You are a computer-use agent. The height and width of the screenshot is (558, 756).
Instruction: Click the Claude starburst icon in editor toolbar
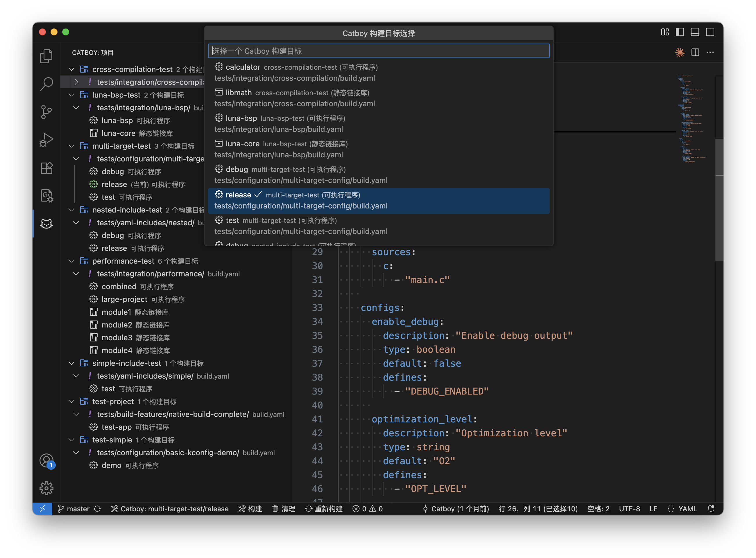click(x=680, y=52)
